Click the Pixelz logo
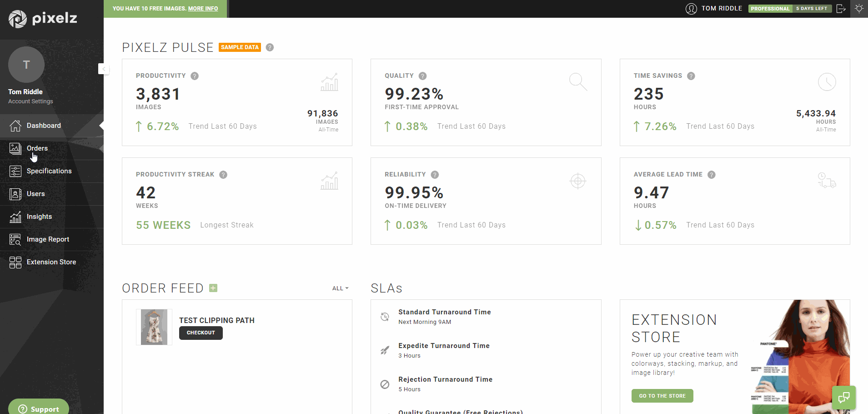 pyautogui.click(x=43, y=19)
